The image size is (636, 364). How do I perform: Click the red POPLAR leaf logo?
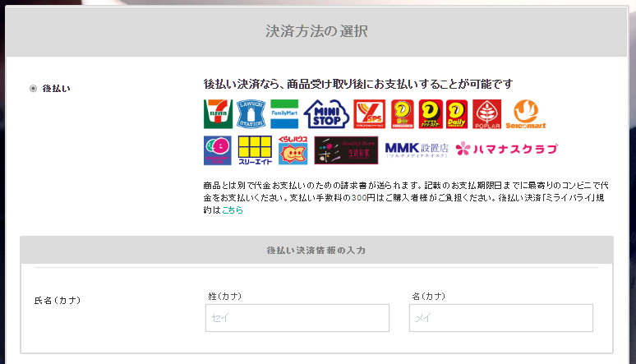pyautogui.click(x=486, y=114)
